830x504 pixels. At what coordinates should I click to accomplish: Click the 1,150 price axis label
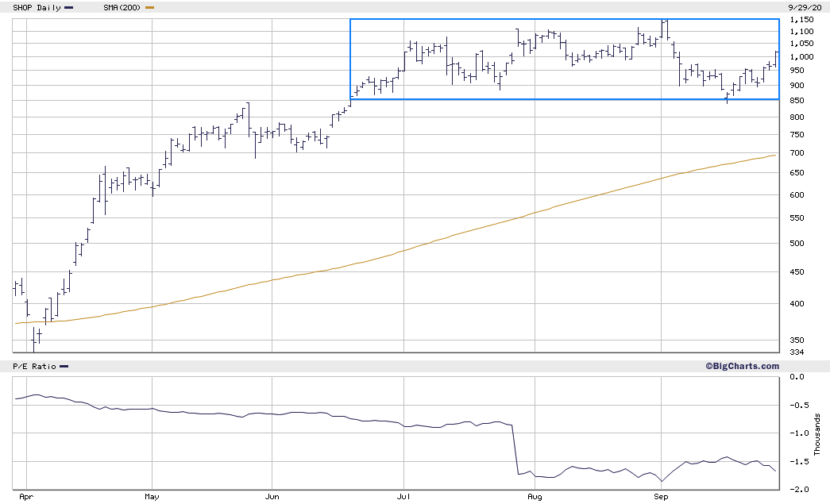(x=802, y=19)
